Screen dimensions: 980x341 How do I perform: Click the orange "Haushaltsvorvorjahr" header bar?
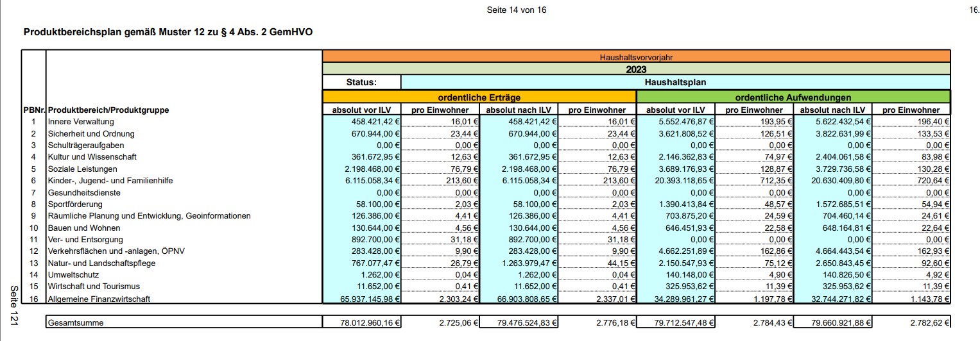tap(636, 57)
